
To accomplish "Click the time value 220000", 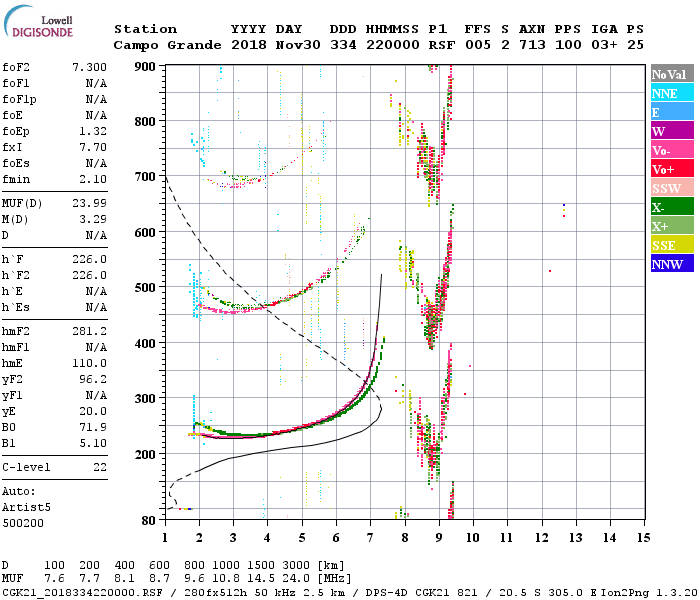I will [x=393, y=45].
